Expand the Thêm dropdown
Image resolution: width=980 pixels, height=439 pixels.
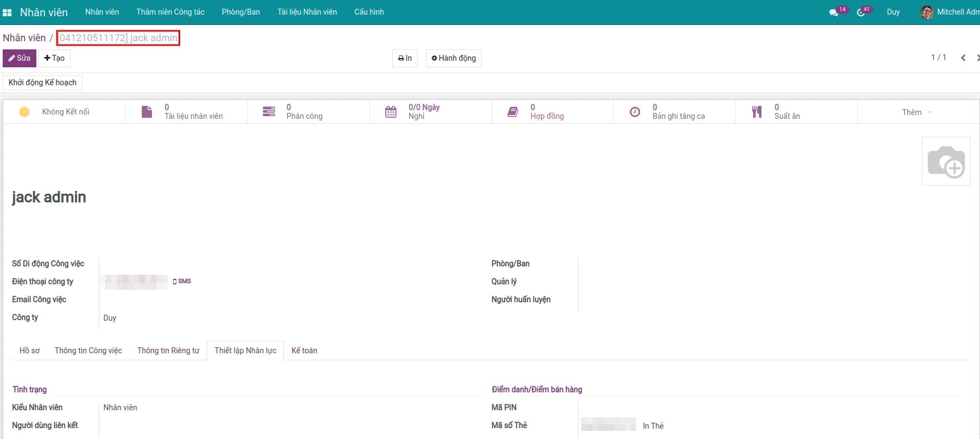[x=916, y=112]
